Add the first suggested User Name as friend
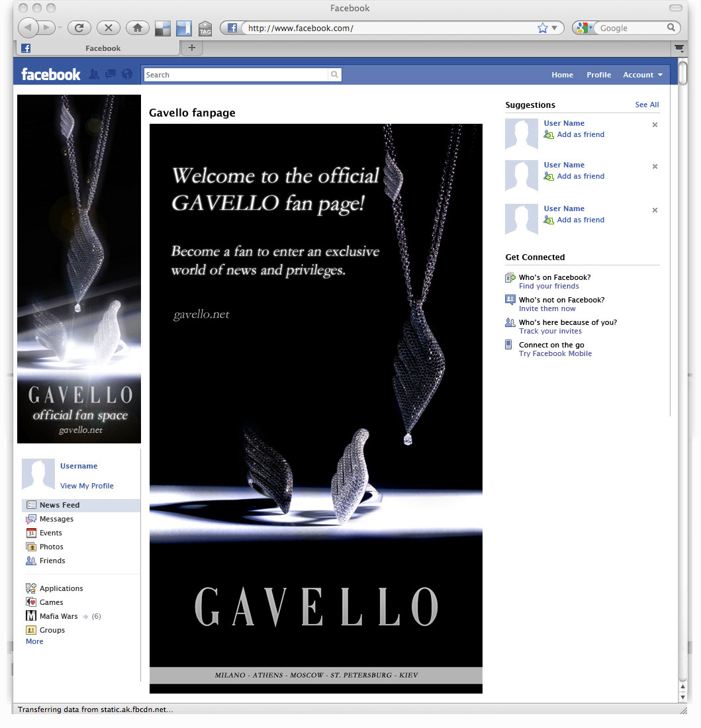 click(x=574, y=134)
